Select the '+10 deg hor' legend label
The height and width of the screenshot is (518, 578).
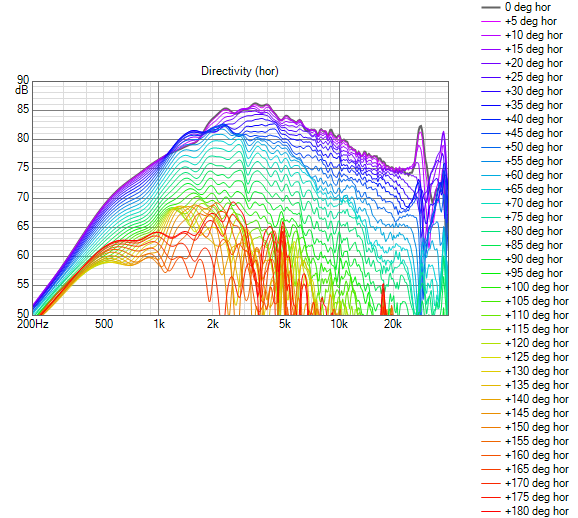pos(533,35)
